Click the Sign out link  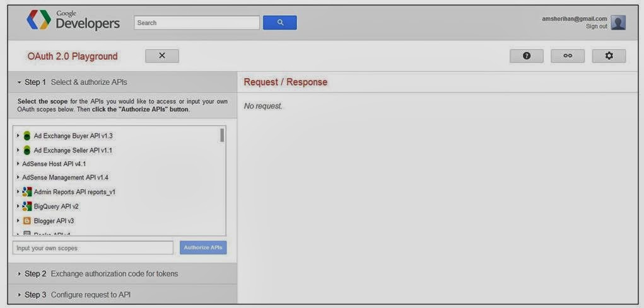click(596, 26)
